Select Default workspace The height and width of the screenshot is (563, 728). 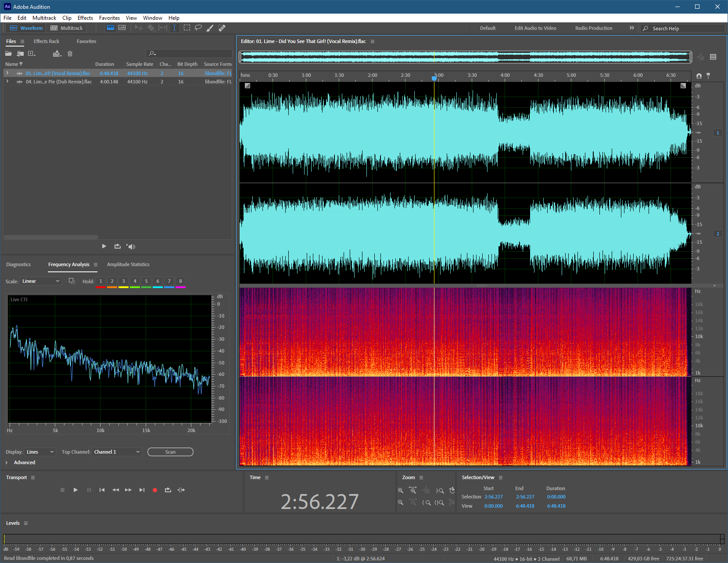click(488, 28)
